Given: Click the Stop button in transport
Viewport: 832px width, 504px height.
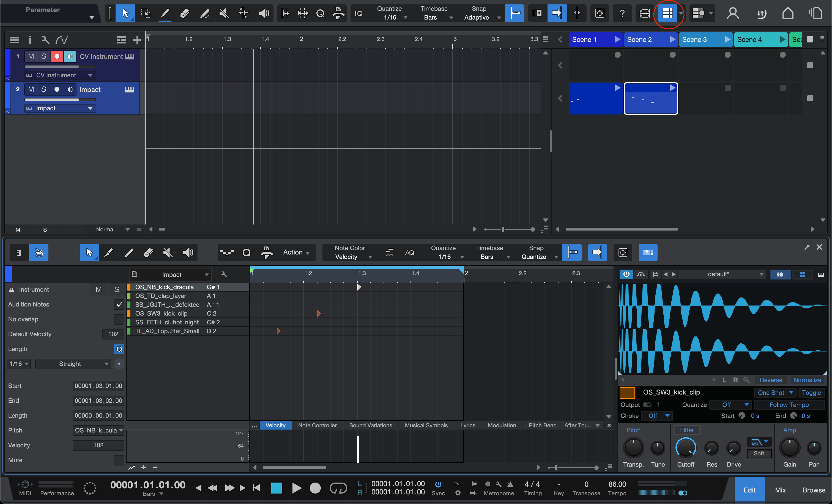Looking at the screenshot, I should click(277, 488).
